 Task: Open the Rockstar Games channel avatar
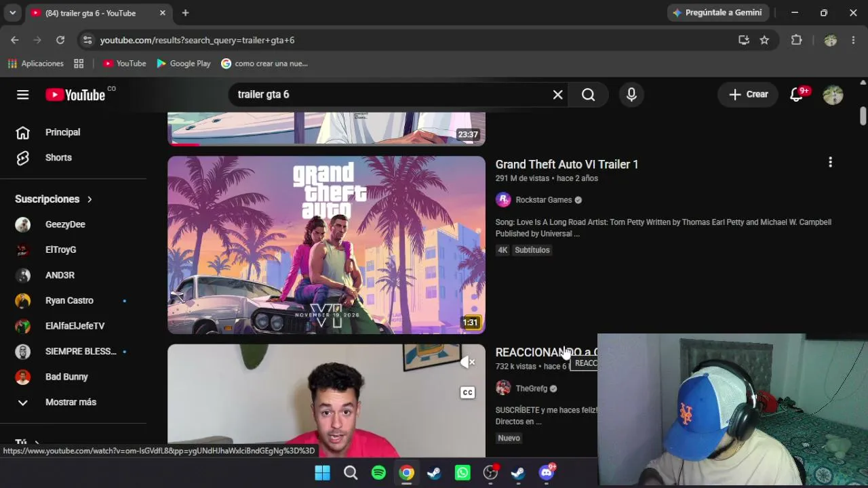tap(503, 200)
